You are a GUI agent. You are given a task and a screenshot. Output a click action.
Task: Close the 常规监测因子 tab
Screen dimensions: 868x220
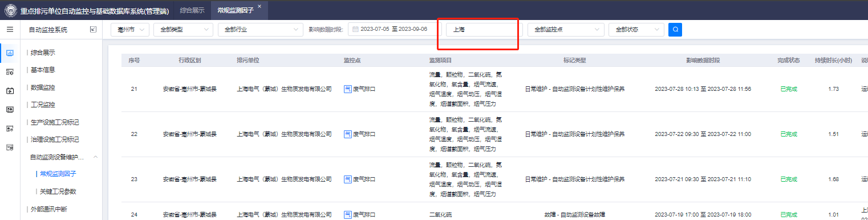tap(259, 6)
